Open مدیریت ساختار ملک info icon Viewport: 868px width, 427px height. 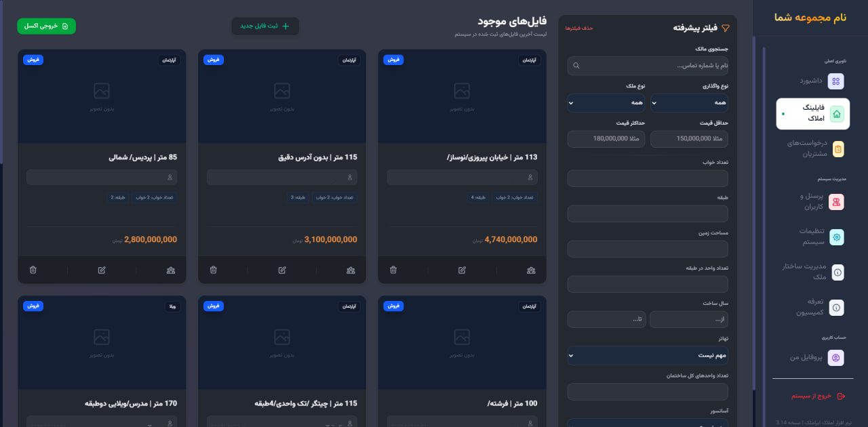(x=837, y=272)
